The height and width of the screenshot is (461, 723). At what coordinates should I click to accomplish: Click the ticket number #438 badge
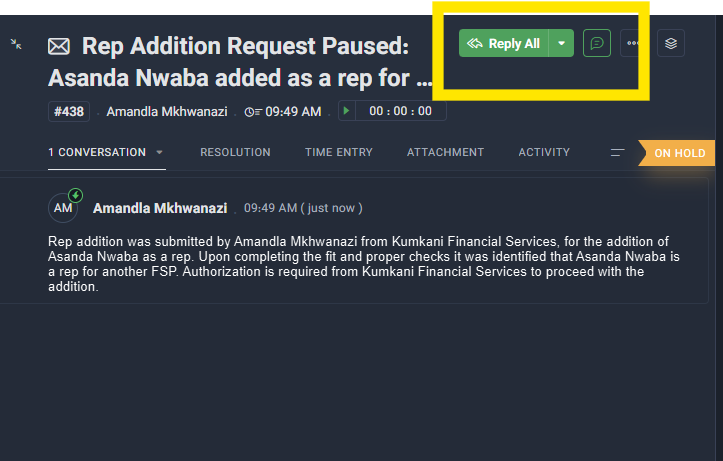pyautogui.click(x=69, y=112)
